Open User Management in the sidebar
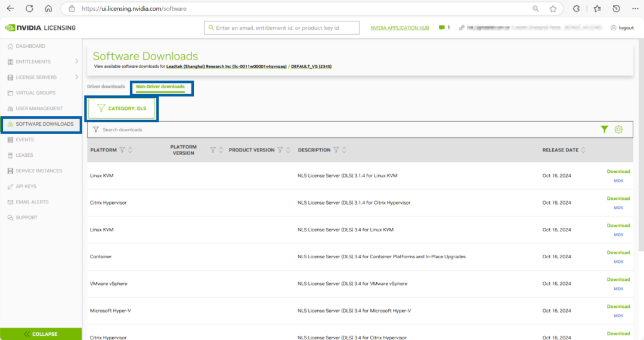644x340 pixels. [39, 109]
